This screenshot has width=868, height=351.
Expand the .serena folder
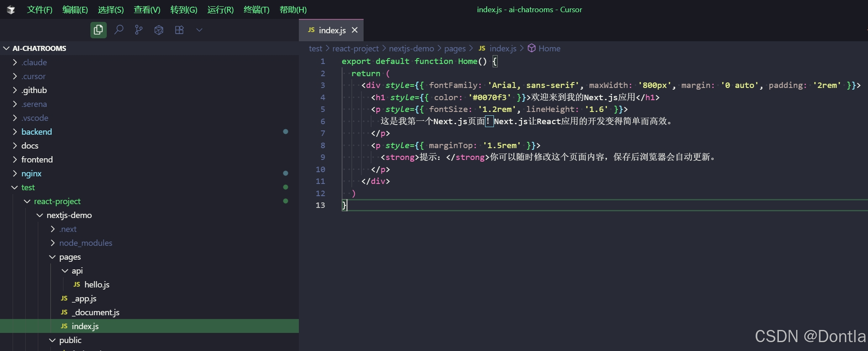[x=149, y=104]
